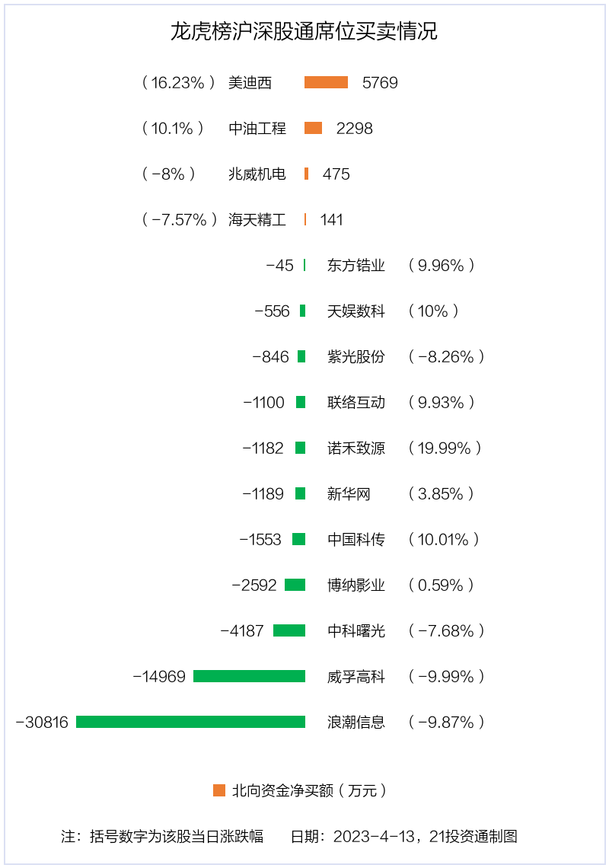Select the 兆威机电 stock label
Viewport: 609px width, 868px height.
[257, 174]
